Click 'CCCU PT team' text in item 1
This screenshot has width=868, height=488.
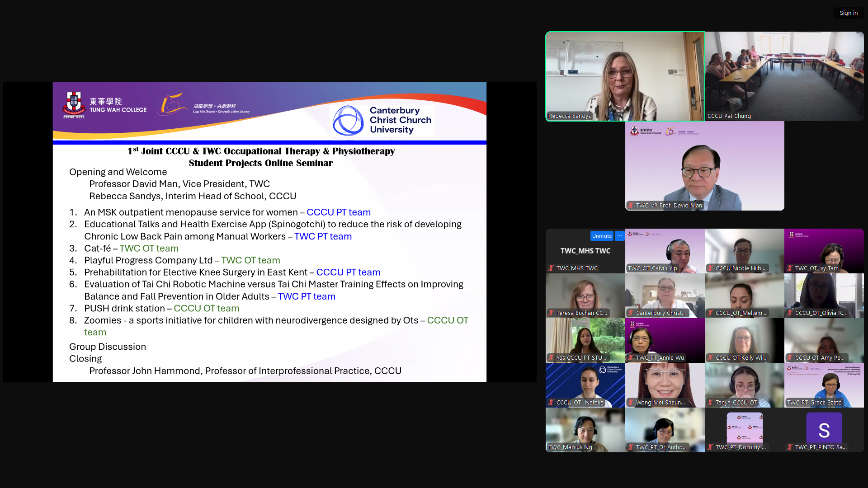pos(339,212)
